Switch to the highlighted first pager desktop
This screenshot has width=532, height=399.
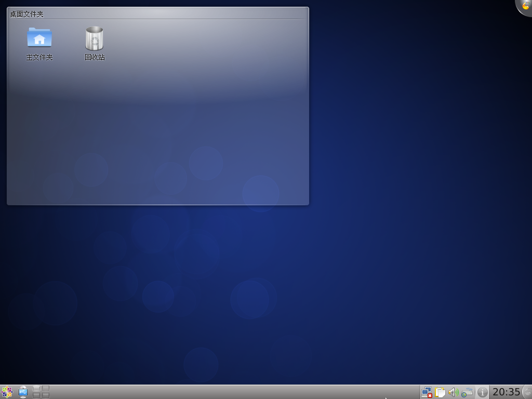tap(36, 389)
